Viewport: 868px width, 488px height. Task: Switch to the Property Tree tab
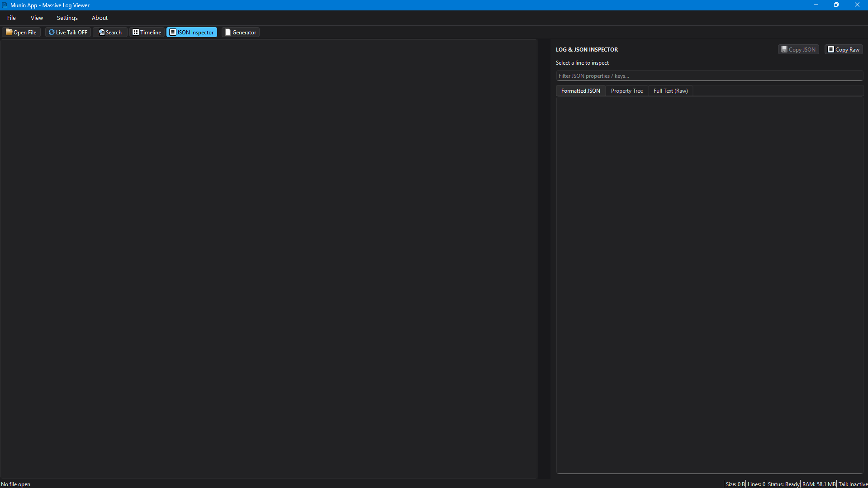pos(626,91)
